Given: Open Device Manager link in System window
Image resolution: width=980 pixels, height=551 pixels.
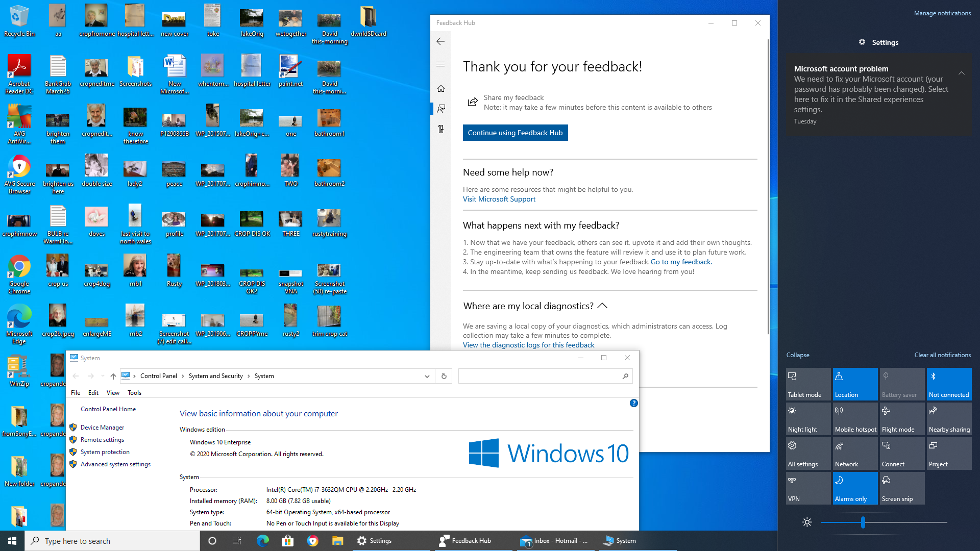Looking at the screenshot, I should 102,428.
